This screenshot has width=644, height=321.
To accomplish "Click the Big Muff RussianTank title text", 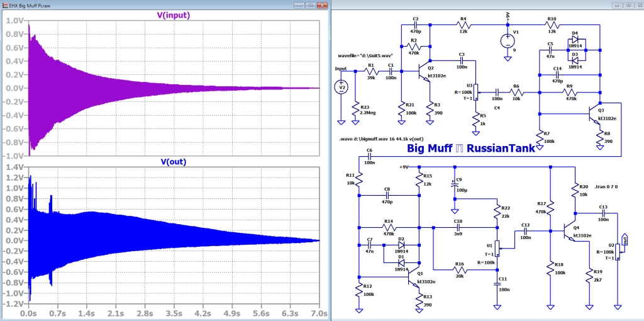I will pyautogui.click(x=471, y=149).
